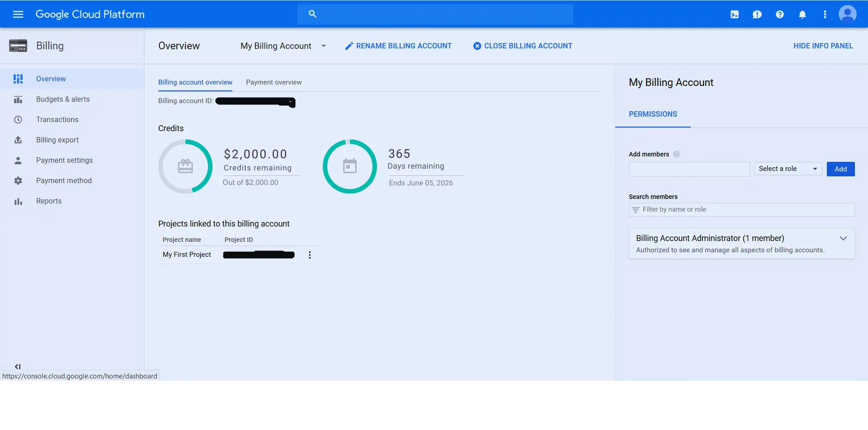Click the Add members help icon
Viewport: 868px width, 430px height.
pyautogui.click(x=676, y=154)
